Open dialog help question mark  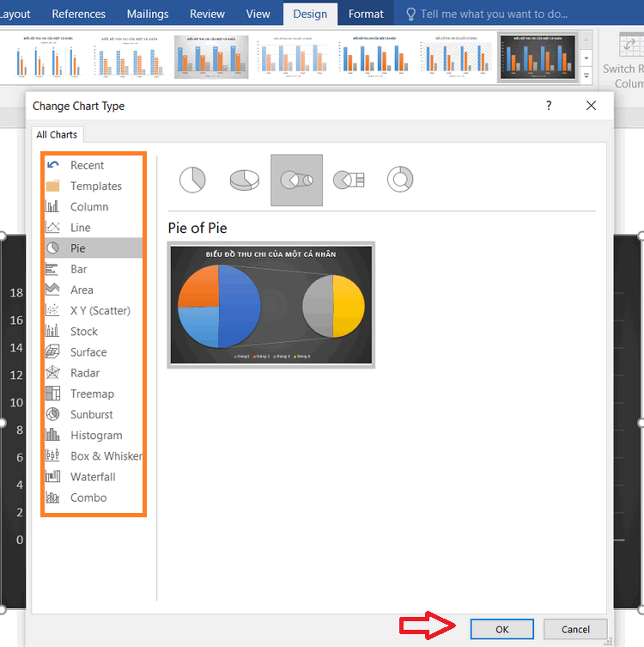coord(549,106)
